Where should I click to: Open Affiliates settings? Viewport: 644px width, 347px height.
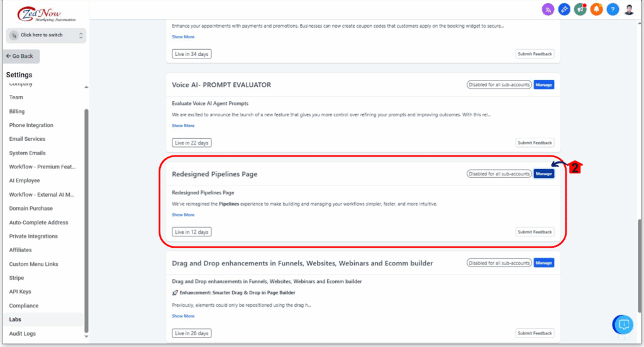[x=20, y=250]
